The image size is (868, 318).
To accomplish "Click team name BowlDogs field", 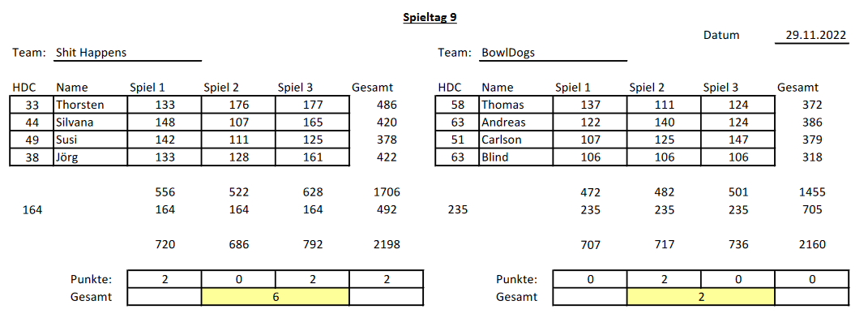I will [x=554, y=54].
